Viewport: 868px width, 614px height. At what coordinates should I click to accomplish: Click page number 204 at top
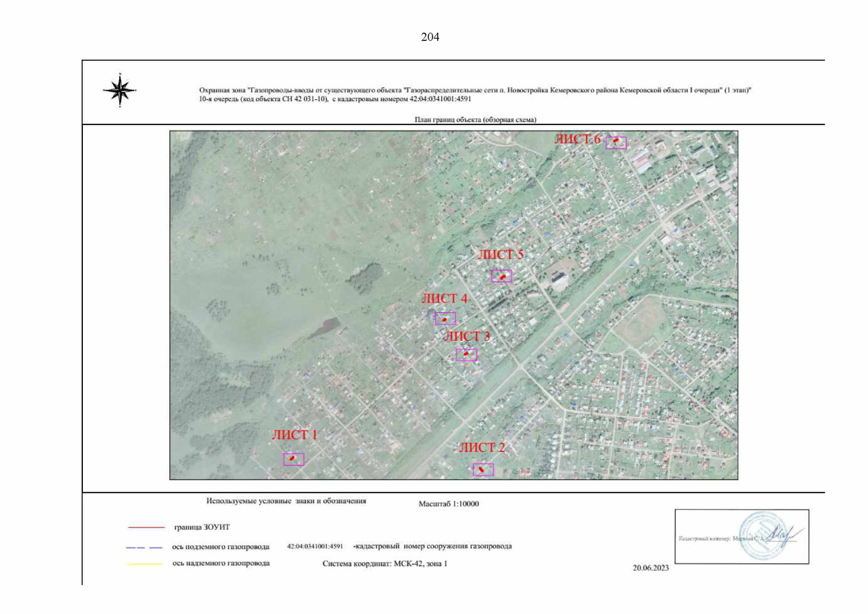pos(430,37)
